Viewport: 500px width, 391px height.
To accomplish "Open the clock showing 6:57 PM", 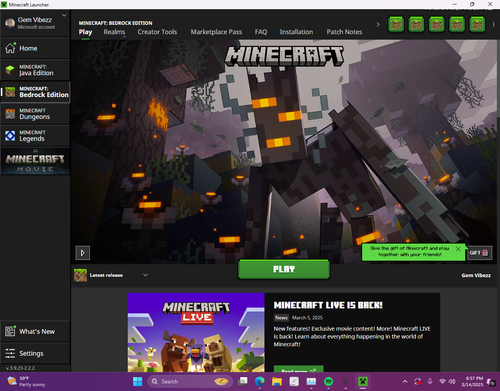I will 472,381.
